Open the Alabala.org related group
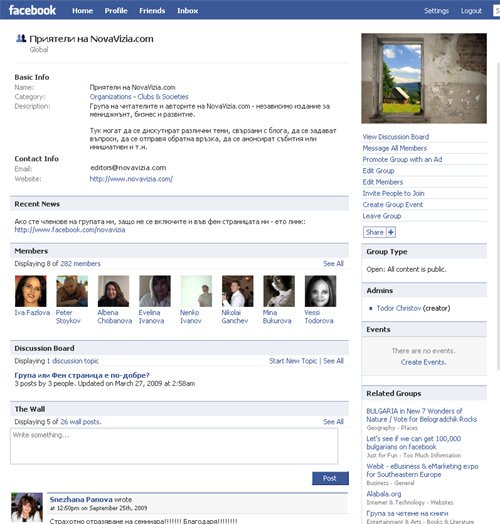This screenshot has height=524, width=500. coord(384,494)
